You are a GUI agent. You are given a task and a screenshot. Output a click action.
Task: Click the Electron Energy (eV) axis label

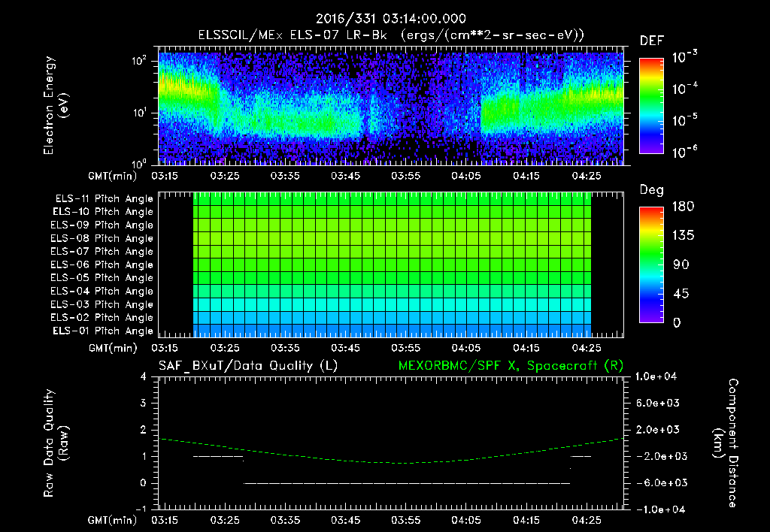(56, 105)
